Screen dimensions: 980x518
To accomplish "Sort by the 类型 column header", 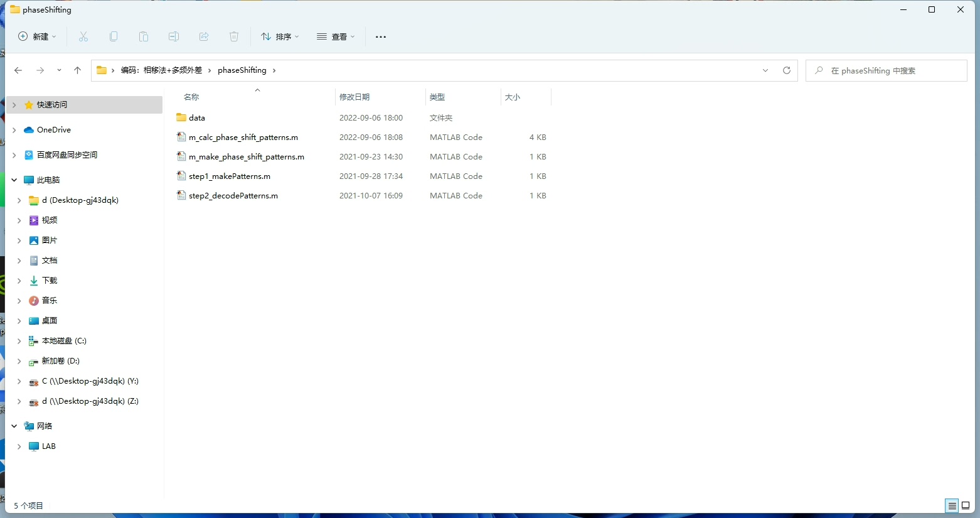I will tap(437, 97).
